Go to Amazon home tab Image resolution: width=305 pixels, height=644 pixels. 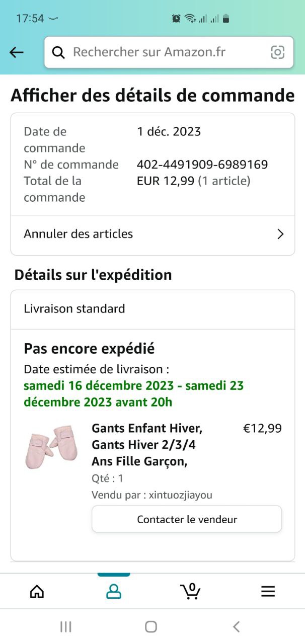(37, 592)
